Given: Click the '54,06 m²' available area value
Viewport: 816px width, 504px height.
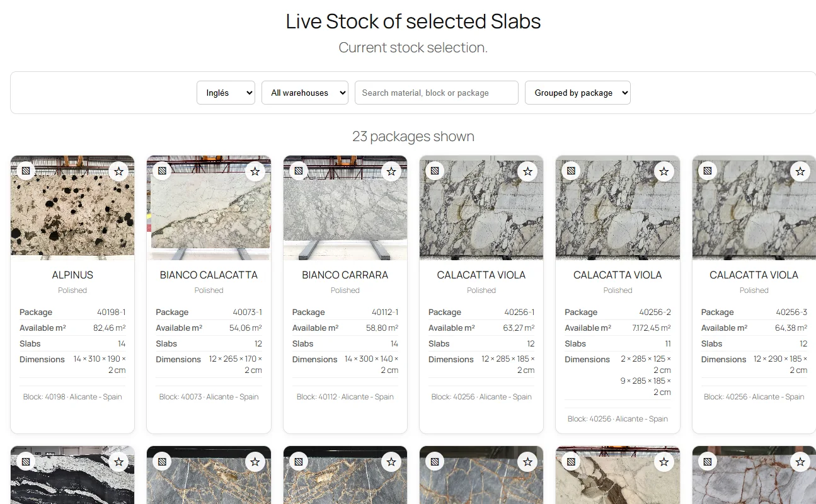Looking at the screenshot, I should tap(246, 328).
